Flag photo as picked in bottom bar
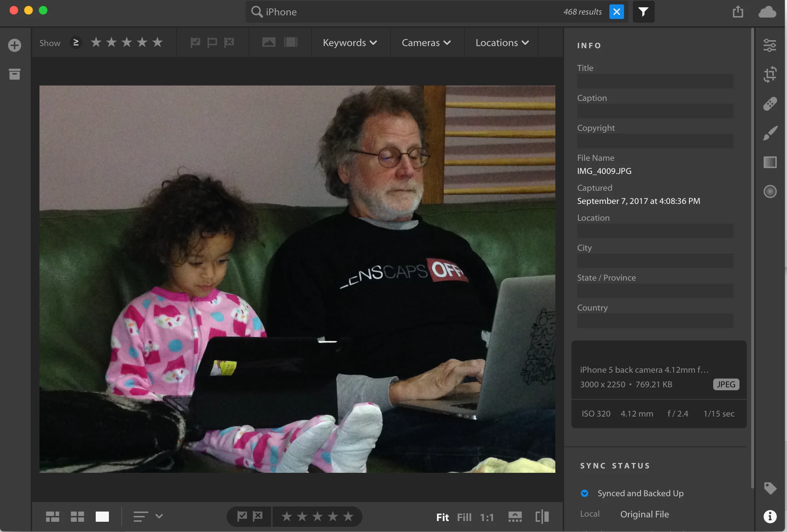Viewport: 787px width, 532px height. (242, 516)
